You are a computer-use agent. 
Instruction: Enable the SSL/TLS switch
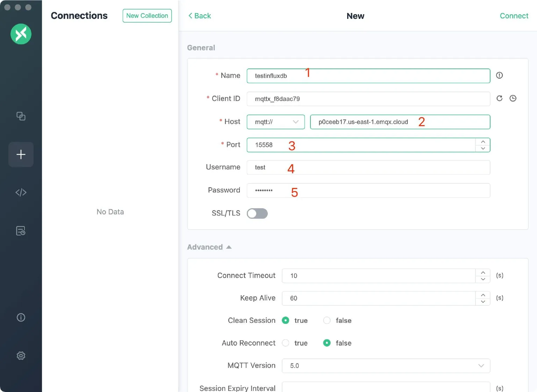click(257, 213)
